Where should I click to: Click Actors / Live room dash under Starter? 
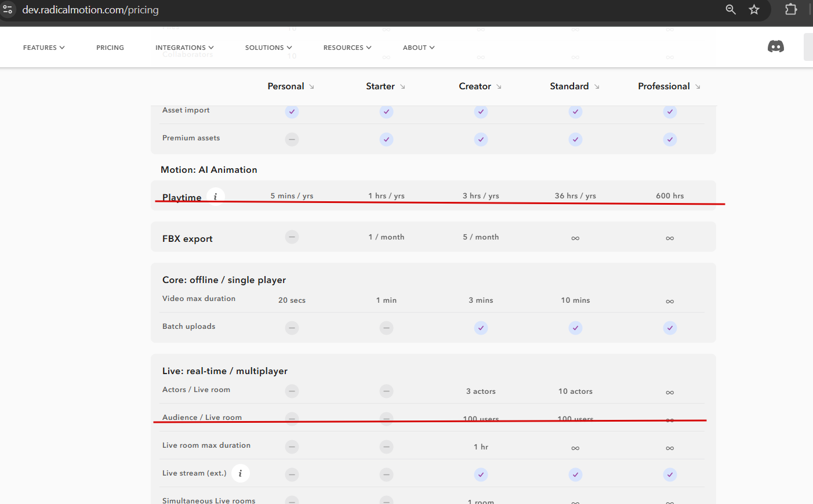(x=386, y=391)
